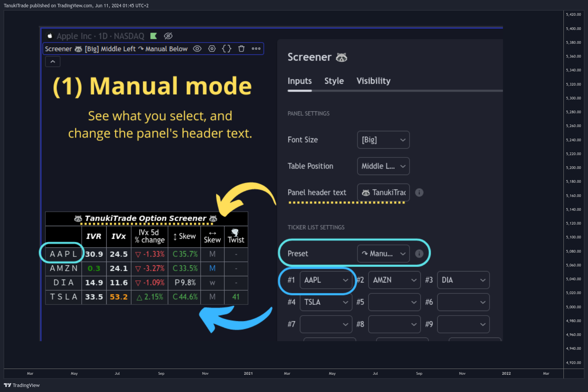Click IVR column header
Image resolution: width=588 pixels, height=392 pixels.
pos(94,237)
